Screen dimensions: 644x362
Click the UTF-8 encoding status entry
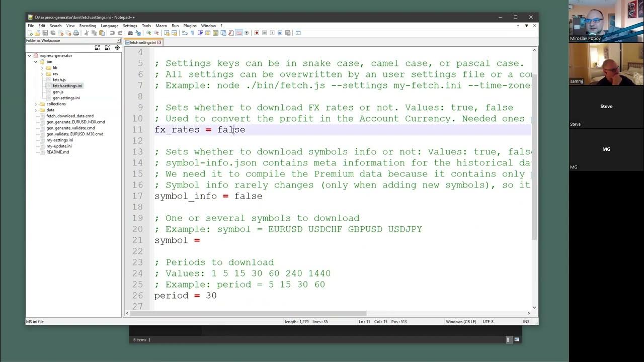(488, 322)
